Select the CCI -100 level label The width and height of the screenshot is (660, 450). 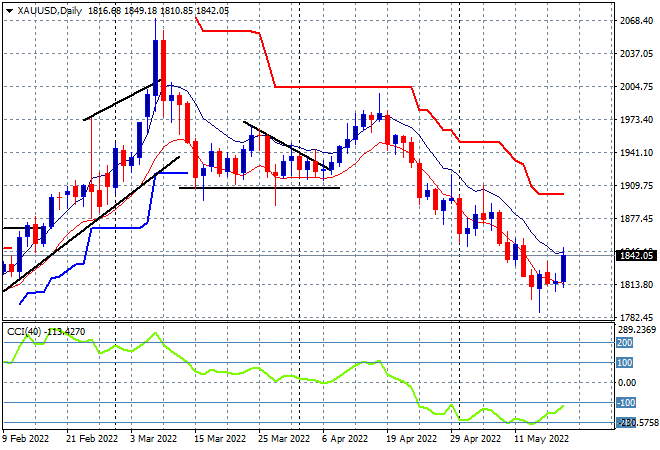point(626,403)
